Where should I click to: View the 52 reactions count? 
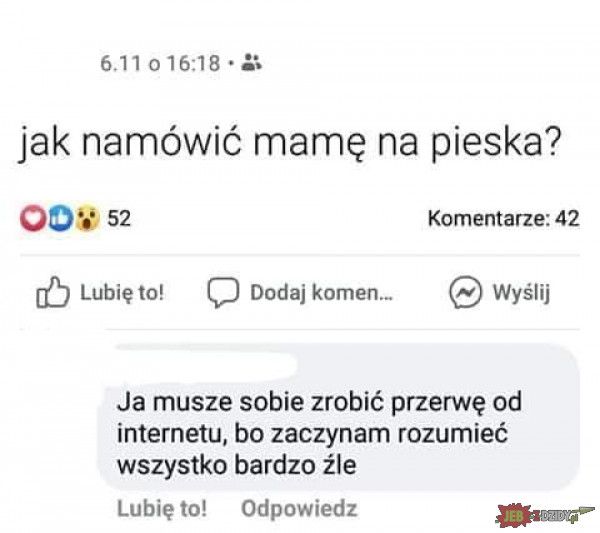pos(119,219)
